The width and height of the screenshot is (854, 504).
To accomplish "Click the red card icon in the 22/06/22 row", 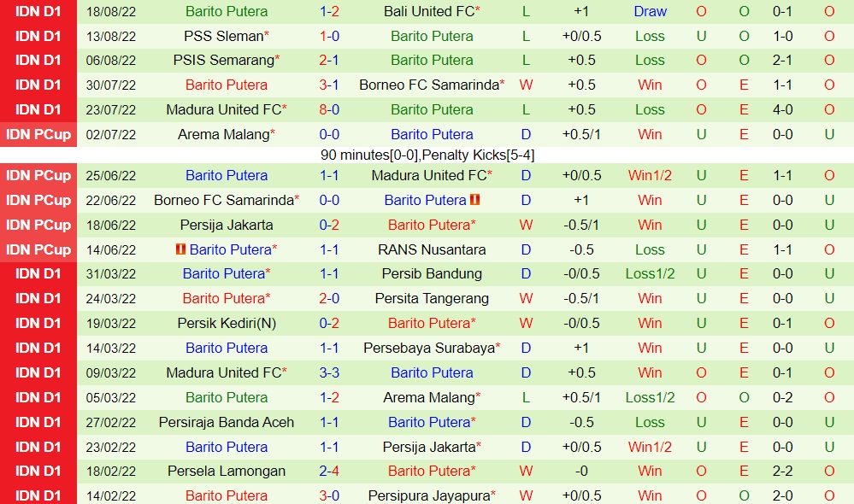I will click(x=474, y=200).
